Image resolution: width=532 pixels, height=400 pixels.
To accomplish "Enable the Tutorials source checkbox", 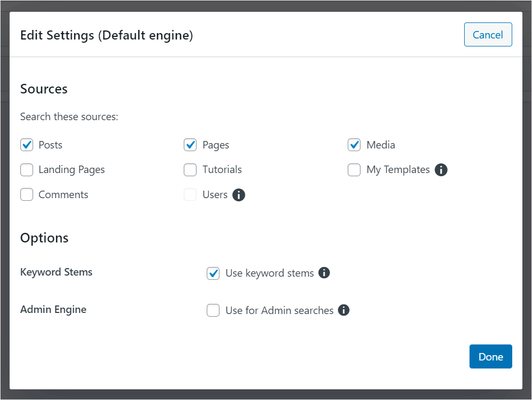I will point(190,170).
